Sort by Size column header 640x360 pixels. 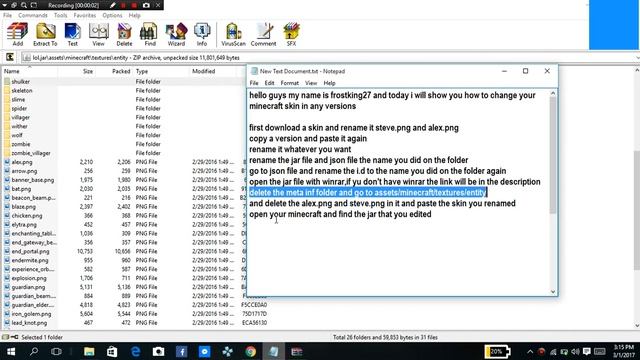pos(77,71)
